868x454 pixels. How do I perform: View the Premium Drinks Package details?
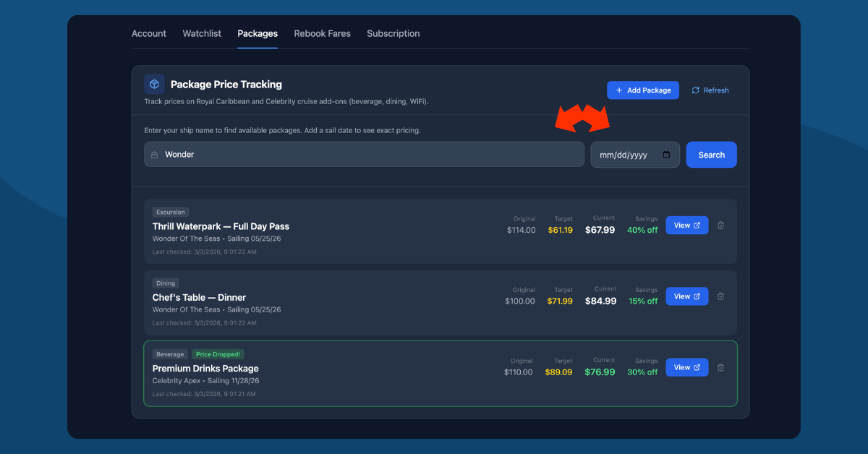point(686,367)
